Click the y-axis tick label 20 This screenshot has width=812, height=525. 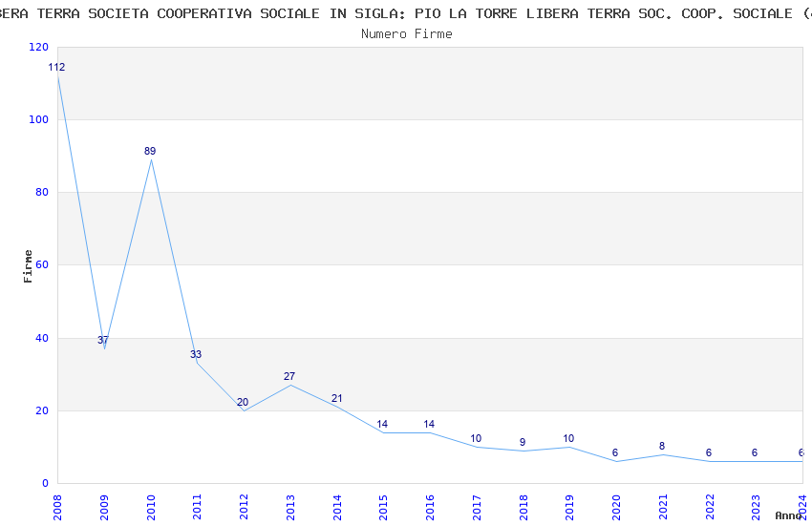click(42, 410)
